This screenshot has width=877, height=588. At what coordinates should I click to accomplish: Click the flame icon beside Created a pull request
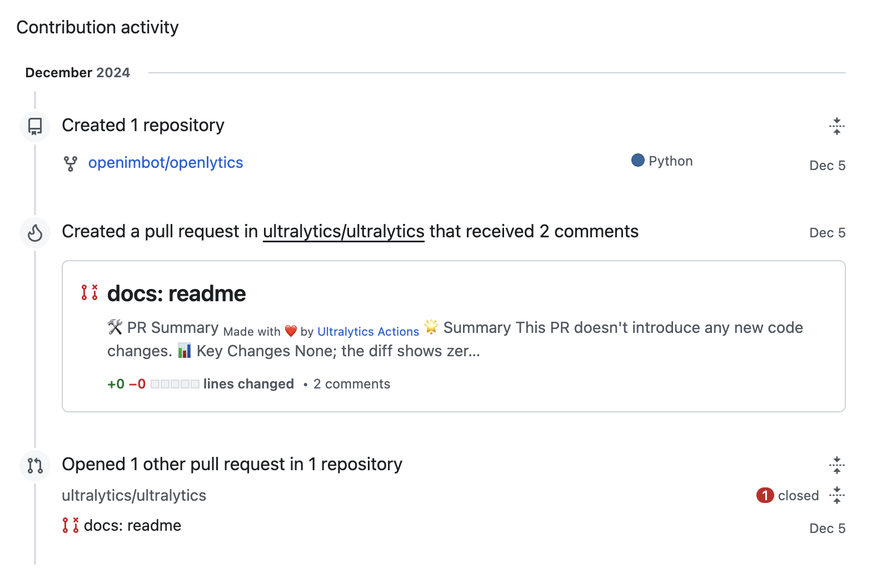(35, 232)
